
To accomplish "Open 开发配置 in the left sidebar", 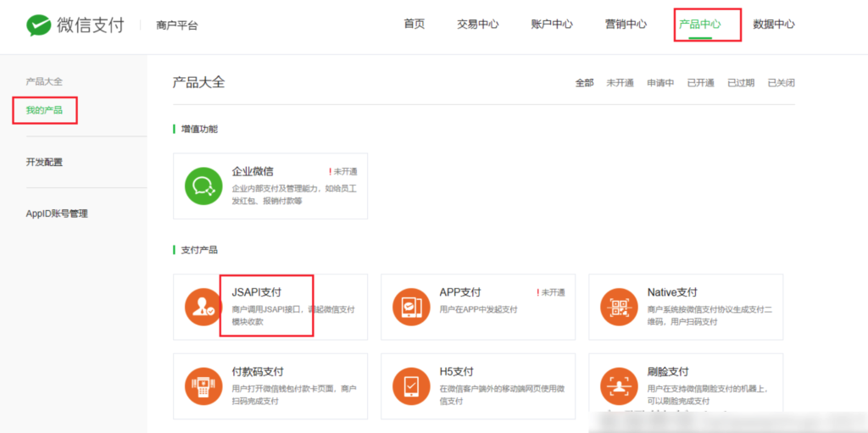I will pos(44,162).
